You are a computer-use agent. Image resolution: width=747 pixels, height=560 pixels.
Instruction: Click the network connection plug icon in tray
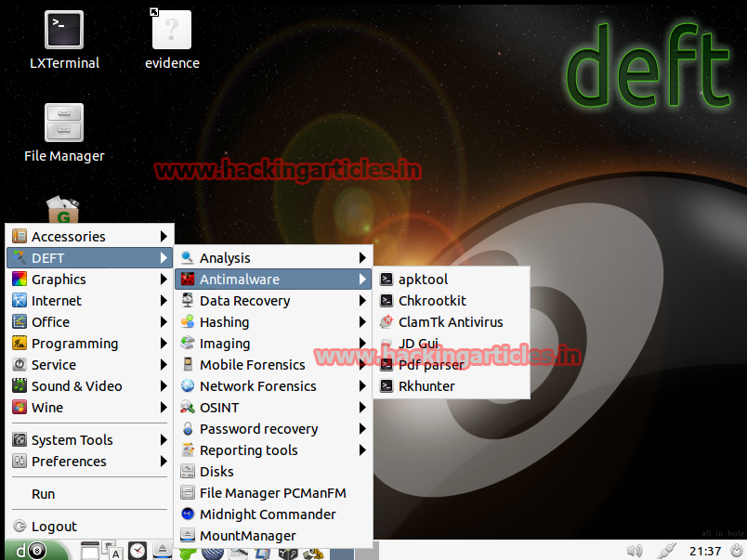pos(666,551)
